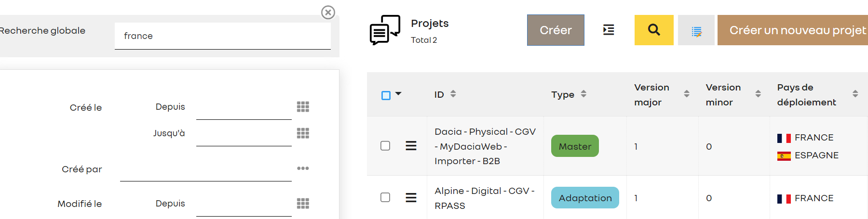The image size is (868, 219).
Task: Sort by Version minor column
Action: pyautogui.click(x=758, y=94)
